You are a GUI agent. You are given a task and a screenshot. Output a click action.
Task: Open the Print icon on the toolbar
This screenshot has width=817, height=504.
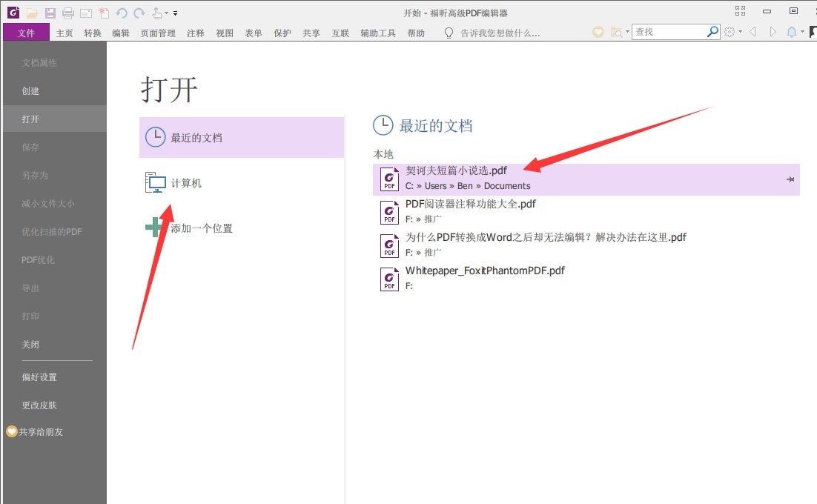click(67, 13)
